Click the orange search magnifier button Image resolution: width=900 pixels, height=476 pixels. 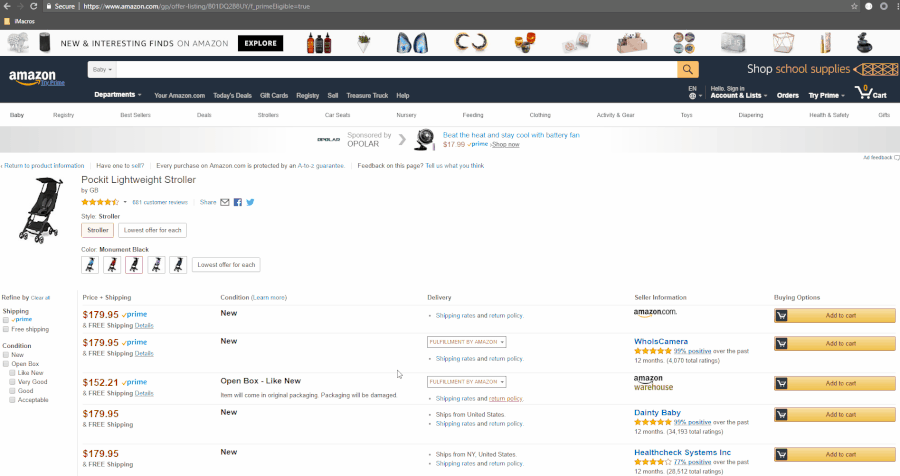pyautogui.click(x=688, y=69)
